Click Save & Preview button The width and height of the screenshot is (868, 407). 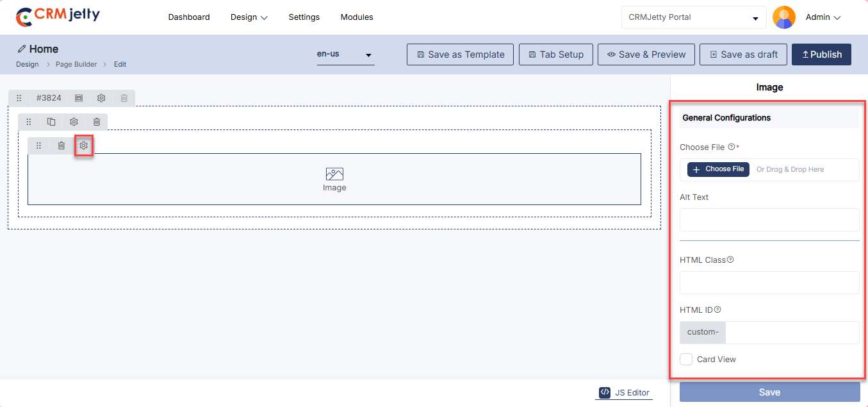646,54
